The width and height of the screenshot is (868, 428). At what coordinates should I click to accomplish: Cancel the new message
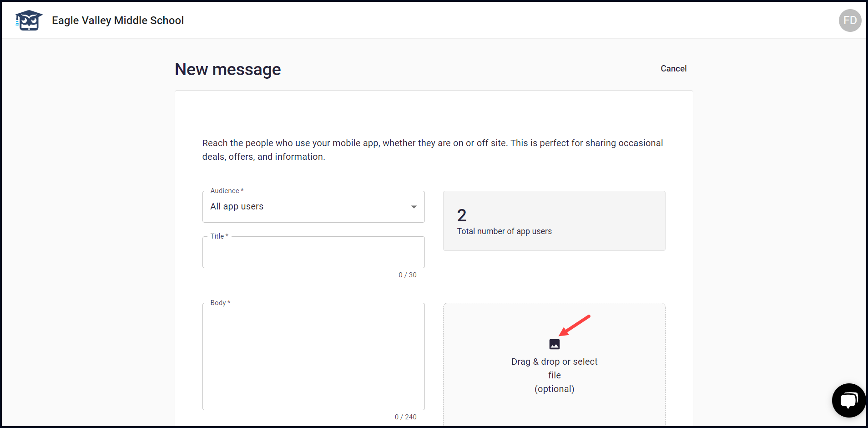(x=673, y=68)
